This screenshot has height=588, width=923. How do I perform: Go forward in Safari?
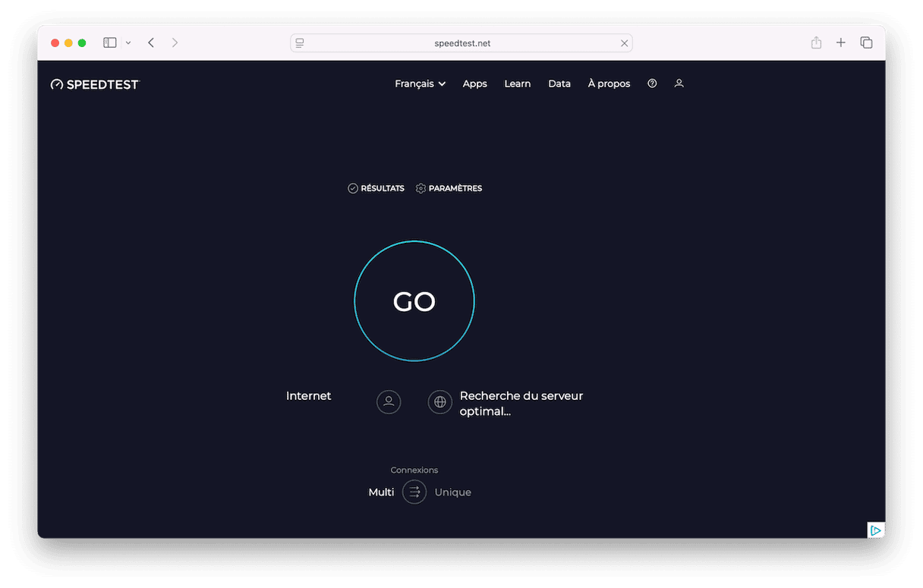click(x=175, y=43)
